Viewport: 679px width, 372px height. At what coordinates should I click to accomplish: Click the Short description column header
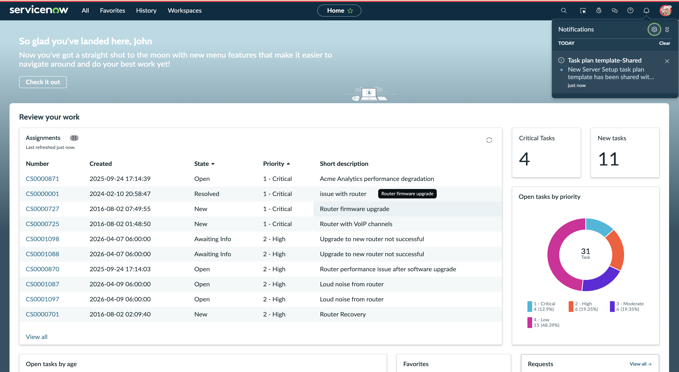344,164
